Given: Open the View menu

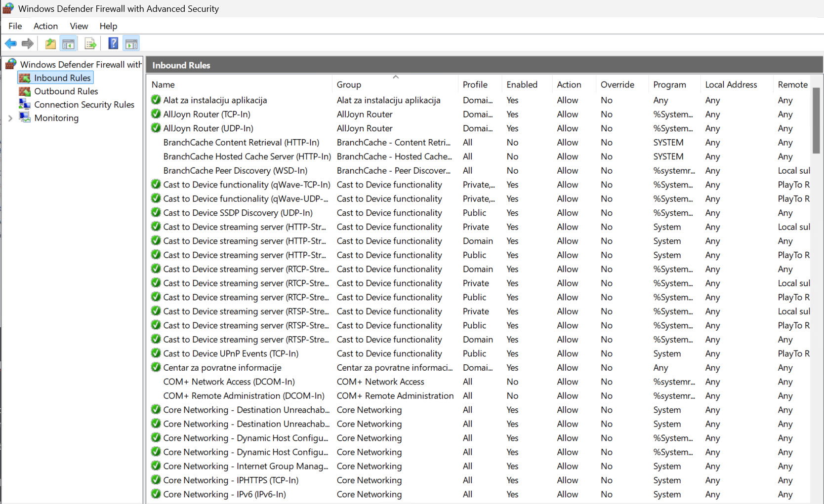Looking at the screenshot, I should (79, 26).
